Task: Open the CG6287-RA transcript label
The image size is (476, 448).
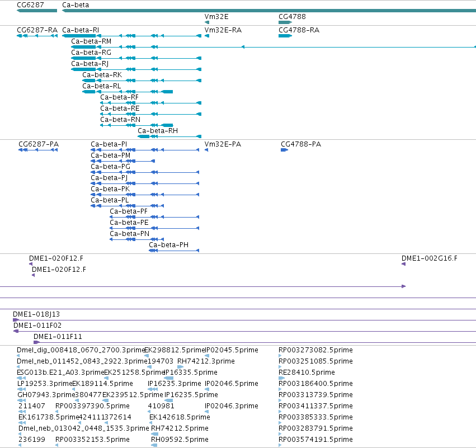Action: [37, 30]
